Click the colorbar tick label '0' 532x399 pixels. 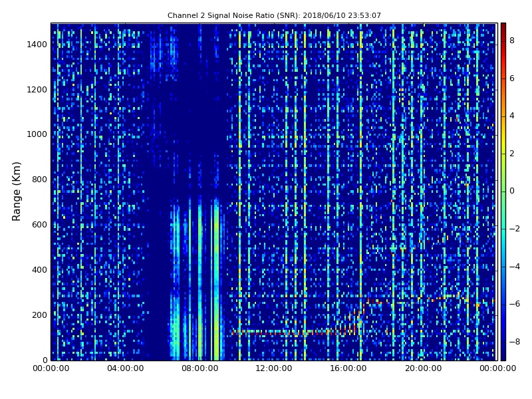[512, 191]
